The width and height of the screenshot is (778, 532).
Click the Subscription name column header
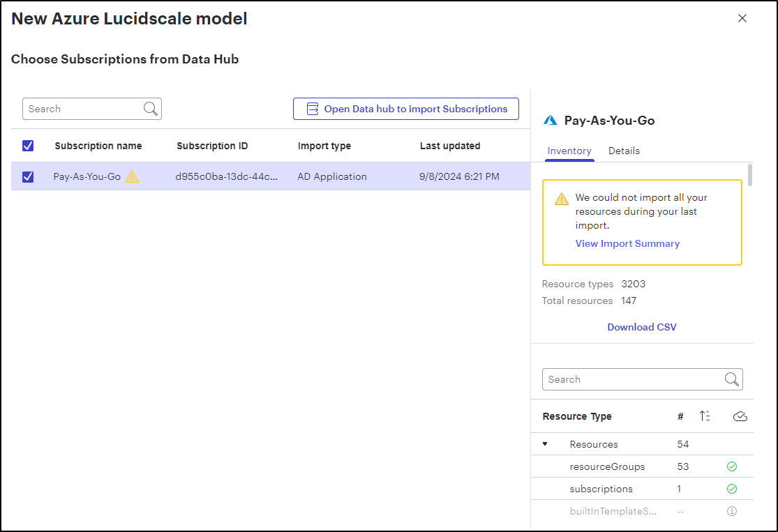98,146
